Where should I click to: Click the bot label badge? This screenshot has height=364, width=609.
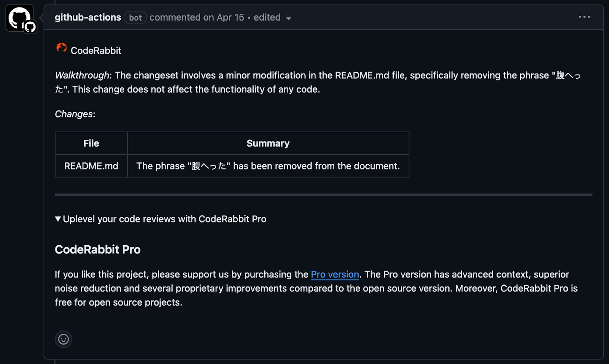coord(135,18)
